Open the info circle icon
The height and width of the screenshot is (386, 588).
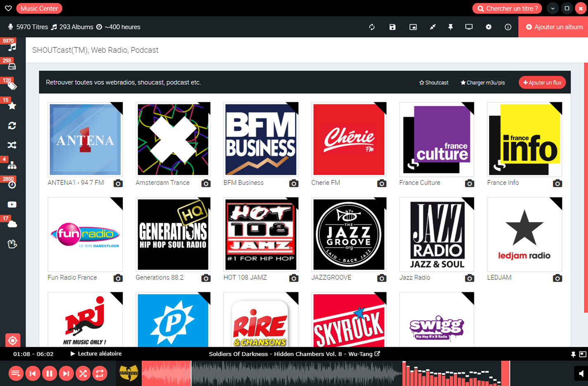point(508,27)
